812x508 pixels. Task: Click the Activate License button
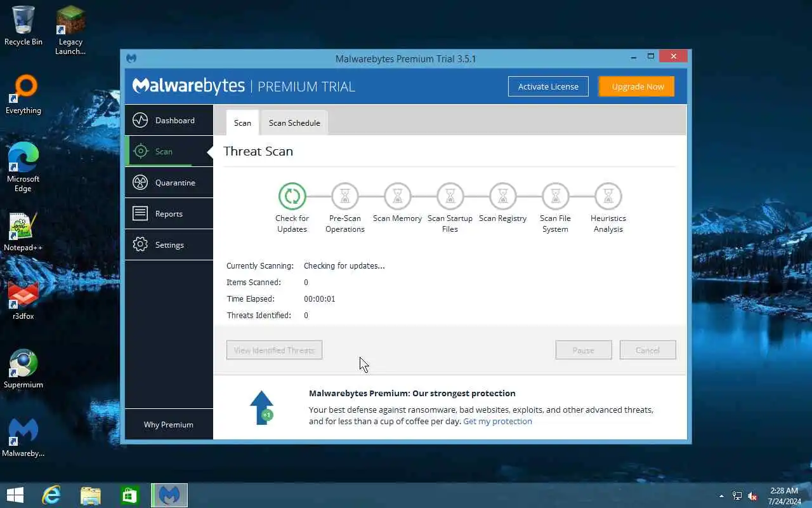click(548, 86)
